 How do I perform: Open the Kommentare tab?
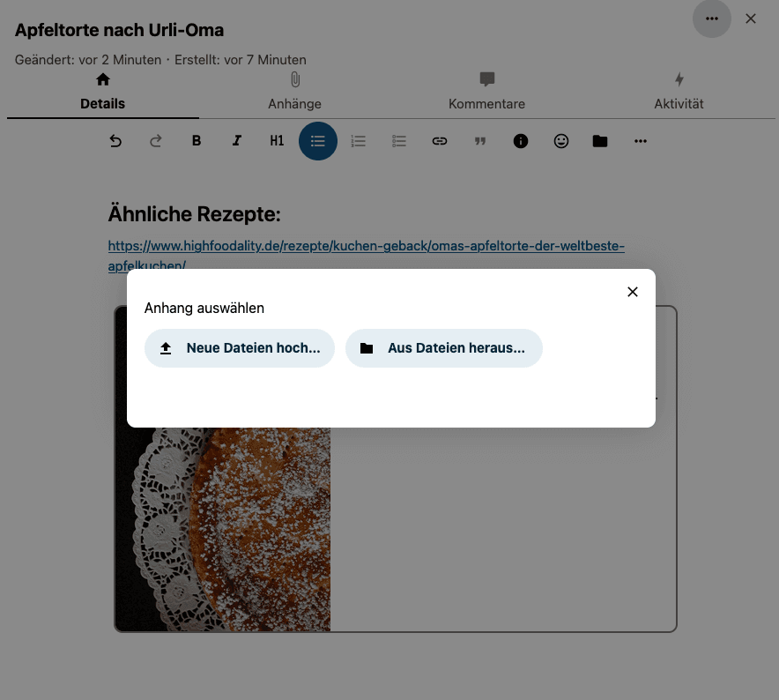coord(486,92)
